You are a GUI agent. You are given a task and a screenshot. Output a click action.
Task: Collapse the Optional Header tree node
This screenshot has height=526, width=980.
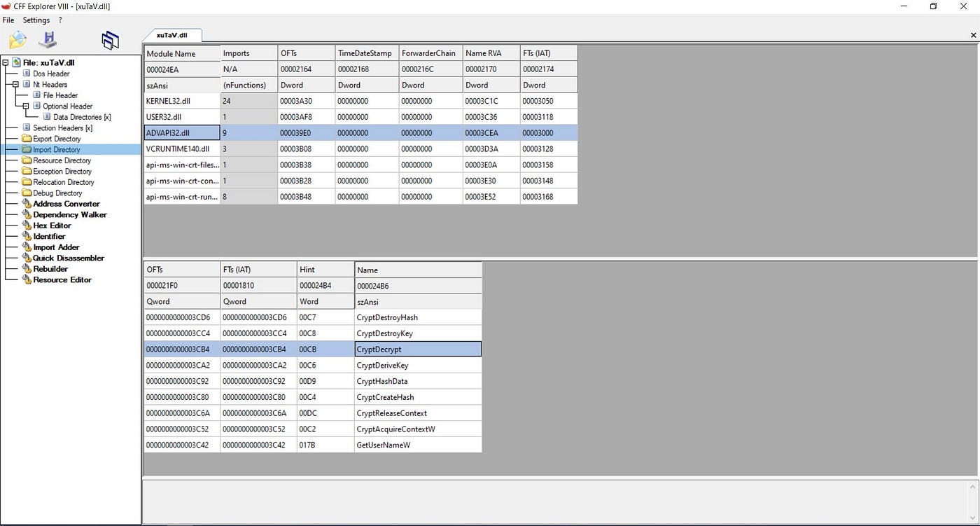[x=27, y=106]
